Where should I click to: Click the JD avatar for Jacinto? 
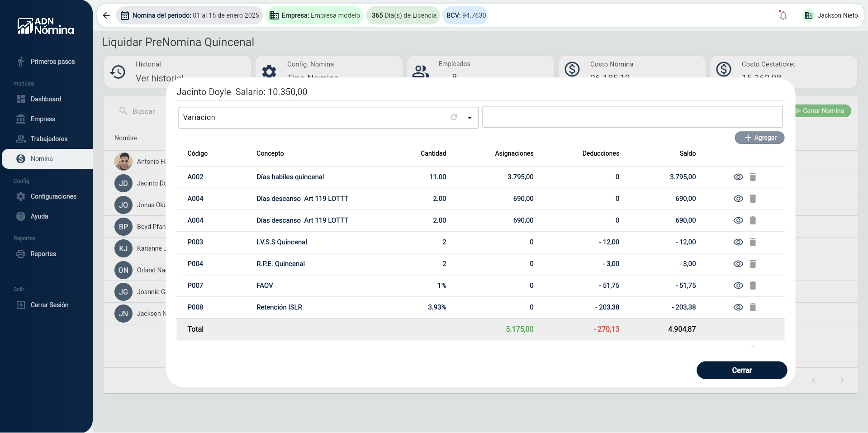point(123,183)
